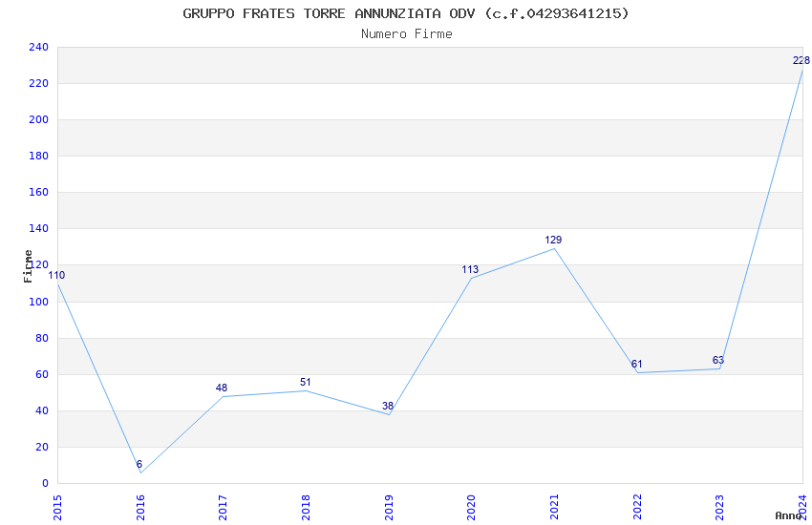Click the subtitle Numero Firme
812x525 pixels.
(x=407, y=33)
